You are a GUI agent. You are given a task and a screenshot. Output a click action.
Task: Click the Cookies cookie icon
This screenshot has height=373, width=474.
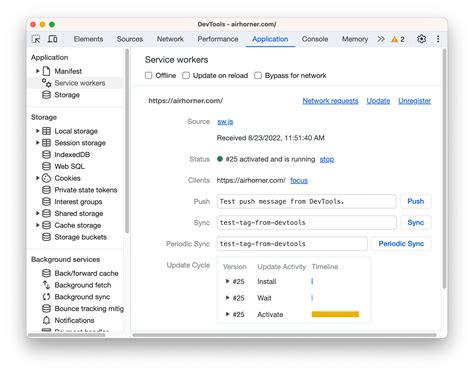point(46,178)
